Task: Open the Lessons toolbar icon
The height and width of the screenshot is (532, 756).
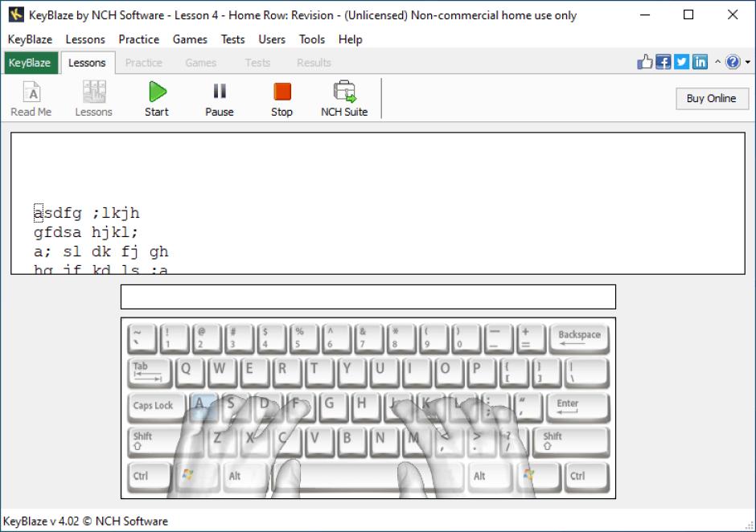Action: (x=93, y=99)
